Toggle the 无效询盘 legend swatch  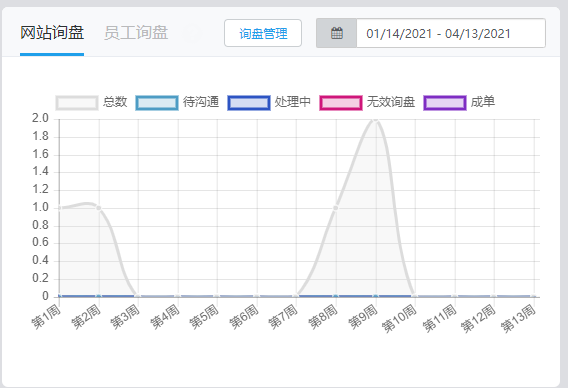coord(341,103)
